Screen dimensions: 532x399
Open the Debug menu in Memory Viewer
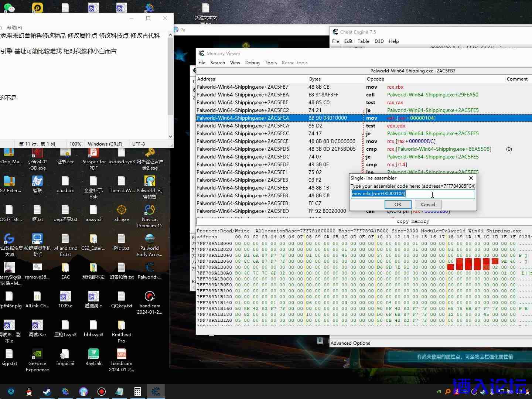(252, 63)
